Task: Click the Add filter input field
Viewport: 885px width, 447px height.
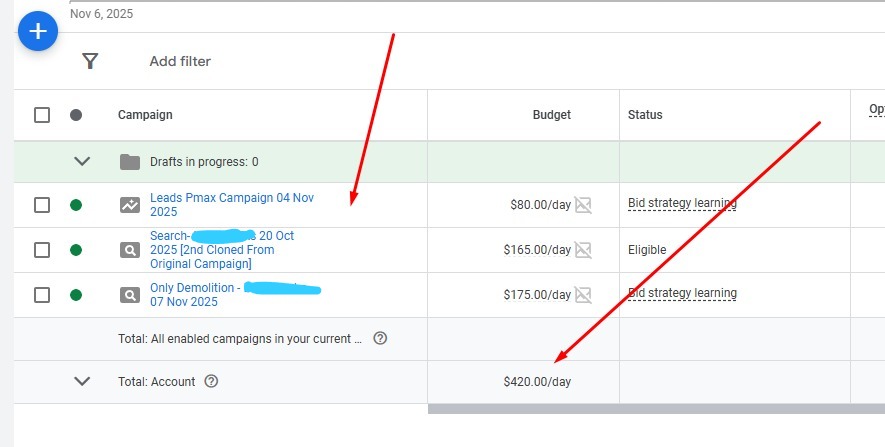Action: (180, 62)
